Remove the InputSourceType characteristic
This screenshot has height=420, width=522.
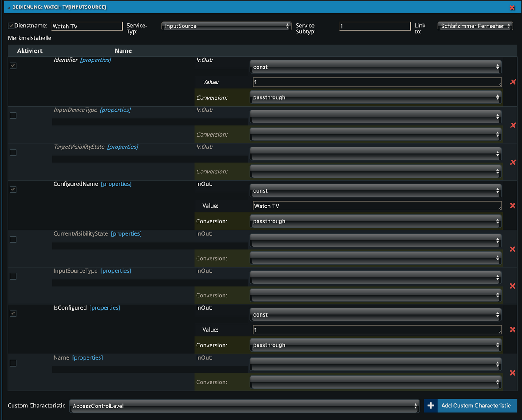pyautogui.click(x=512, y=286)
